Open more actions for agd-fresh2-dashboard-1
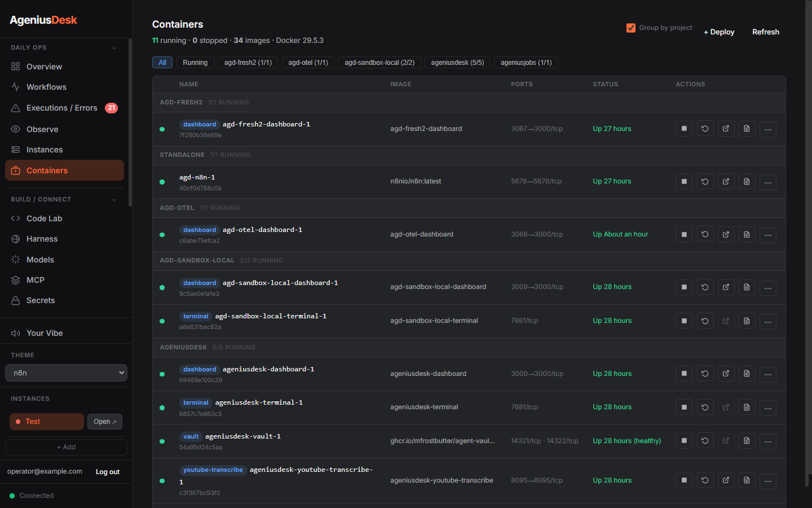 768,129
